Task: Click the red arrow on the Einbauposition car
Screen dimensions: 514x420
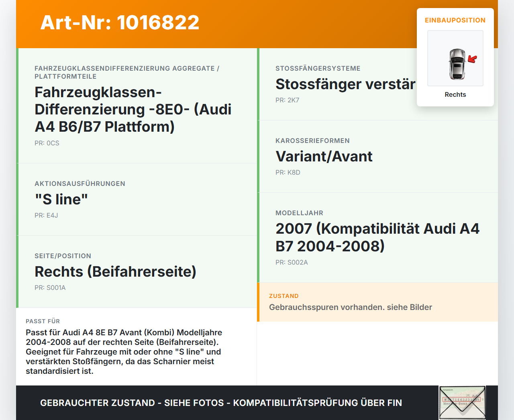Action: (473, 59)
